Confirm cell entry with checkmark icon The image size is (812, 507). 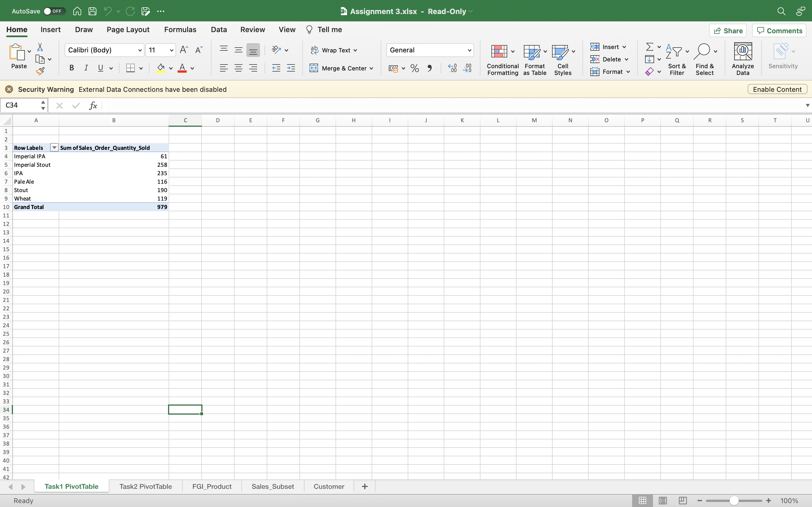pyautogui.click(x=76, y=105)
